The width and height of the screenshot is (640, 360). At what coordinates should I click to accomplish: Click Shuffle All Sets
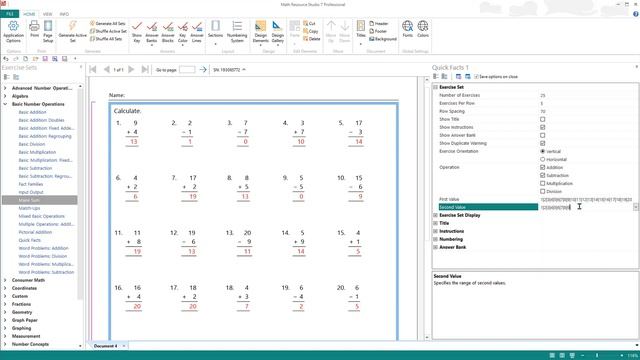[106, 39]
